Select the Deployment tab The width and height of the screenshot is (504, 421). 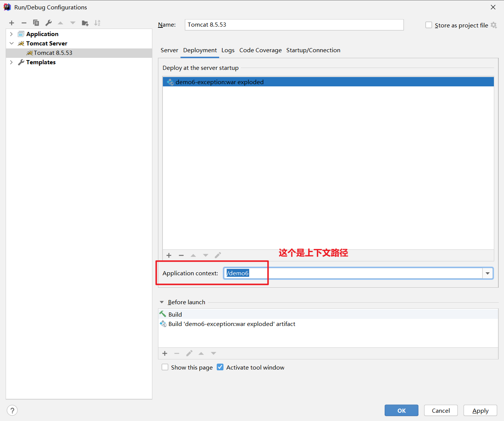[x=200, y=50]
